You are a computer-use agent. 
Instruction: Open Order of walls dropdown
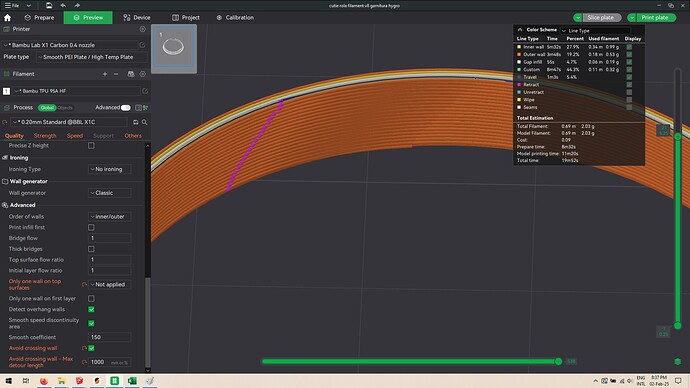click(x=110, y=216)
